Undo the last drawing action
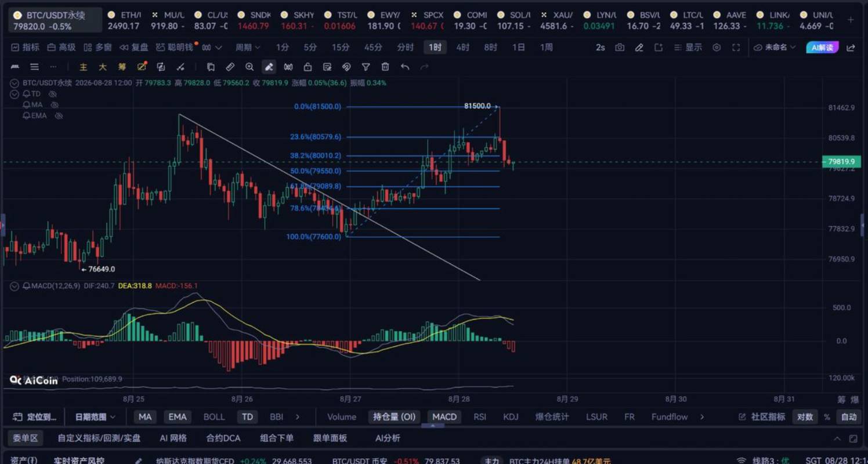Screen dimensions: 868x464 405,67
